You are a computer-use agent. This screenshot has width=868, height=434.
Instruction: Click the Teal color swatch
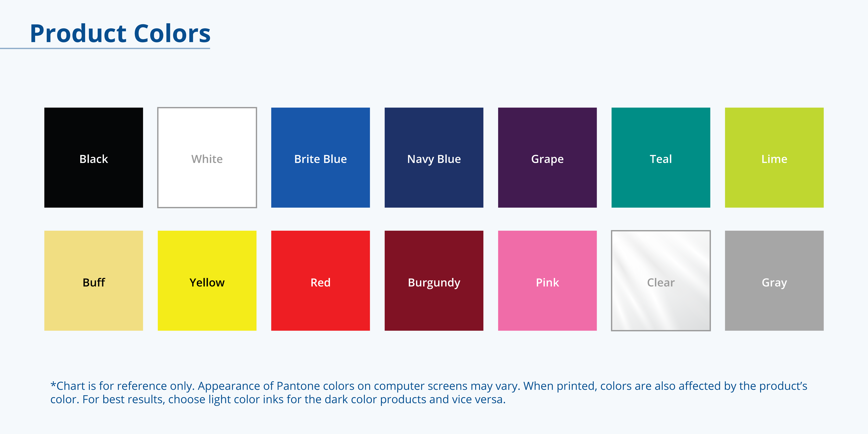(x=661, y=157)
